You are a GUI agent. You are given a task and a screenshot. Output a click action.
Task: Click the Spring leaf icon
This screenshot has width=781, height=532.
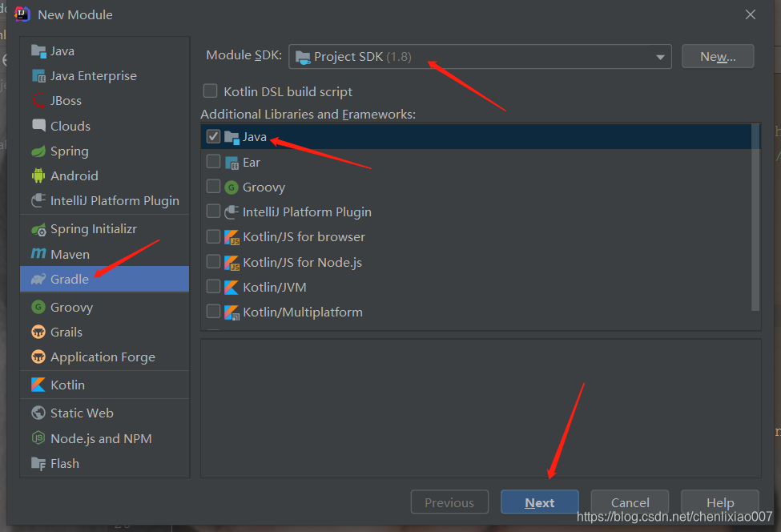click(x=38, y=151)
